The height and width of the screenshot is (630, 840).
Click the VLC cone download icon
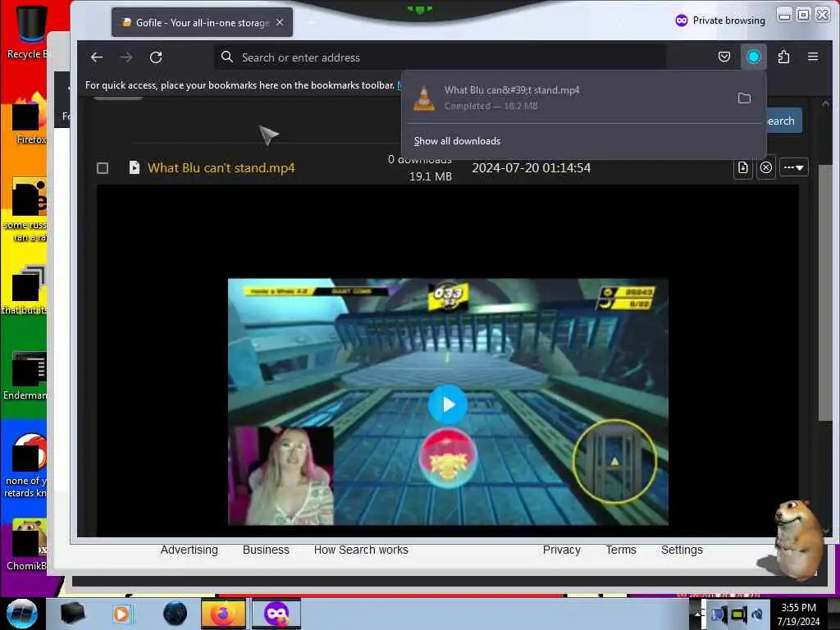pyautogui.click(x=424, y=98)
